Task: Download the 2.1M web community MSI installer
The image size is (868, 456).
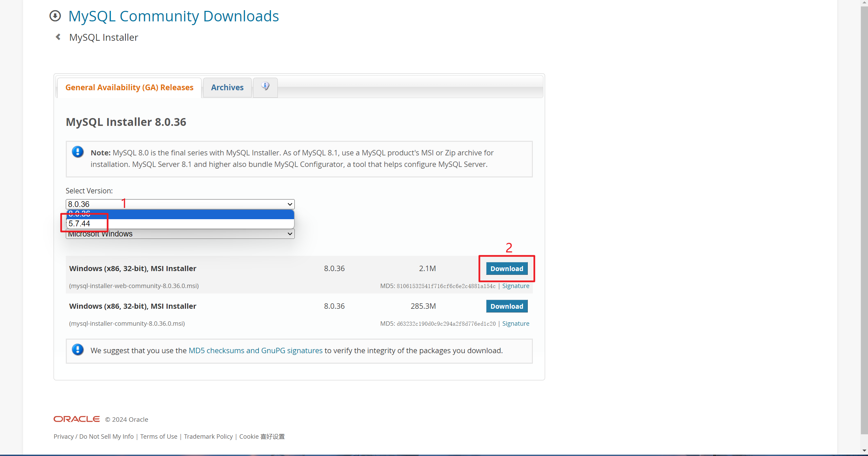Action: [507, 268]
